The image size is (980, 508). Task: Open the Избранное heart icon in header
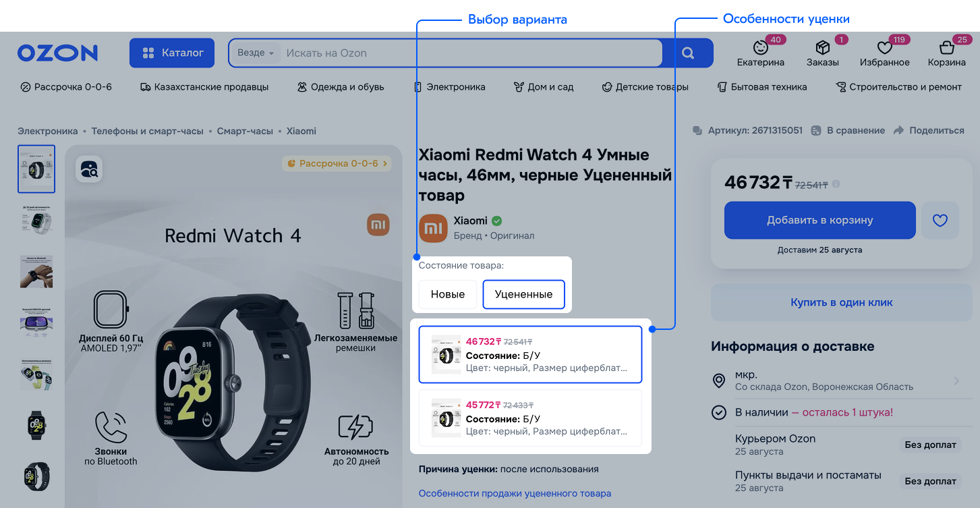click(x=884, y=48)
